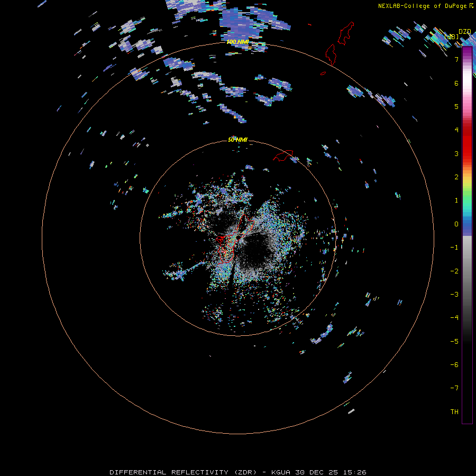This screenshot has width=476, height=476.
Task: Click the "DZD" scale heading
Action: coord(464,32)
